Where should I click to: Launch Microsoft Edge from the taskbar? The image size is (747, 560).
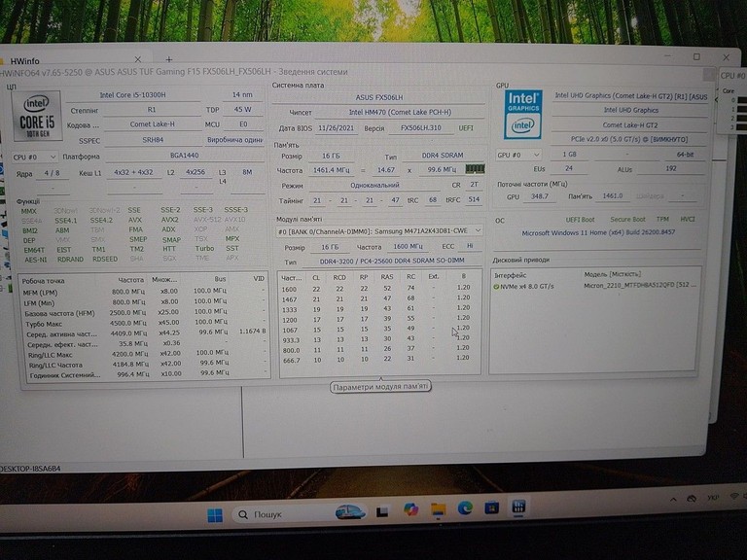[x=465, y=508]
